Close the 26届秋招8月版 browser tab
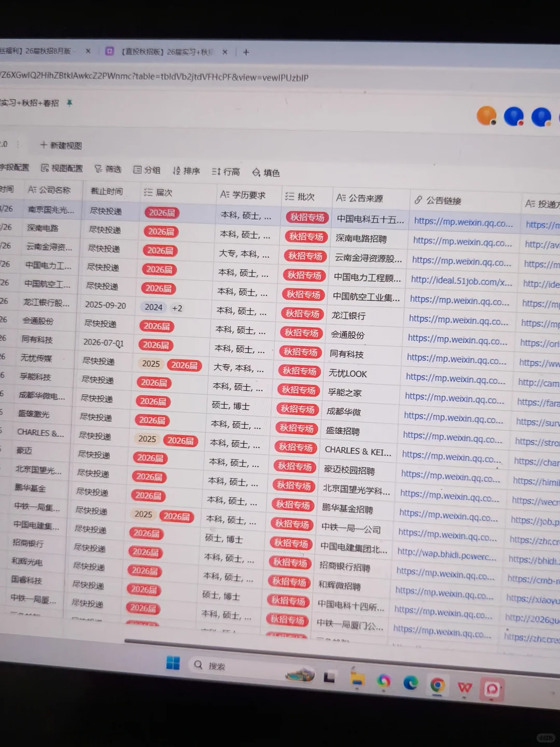The image size is (560, 747). (x=88, y=51)
